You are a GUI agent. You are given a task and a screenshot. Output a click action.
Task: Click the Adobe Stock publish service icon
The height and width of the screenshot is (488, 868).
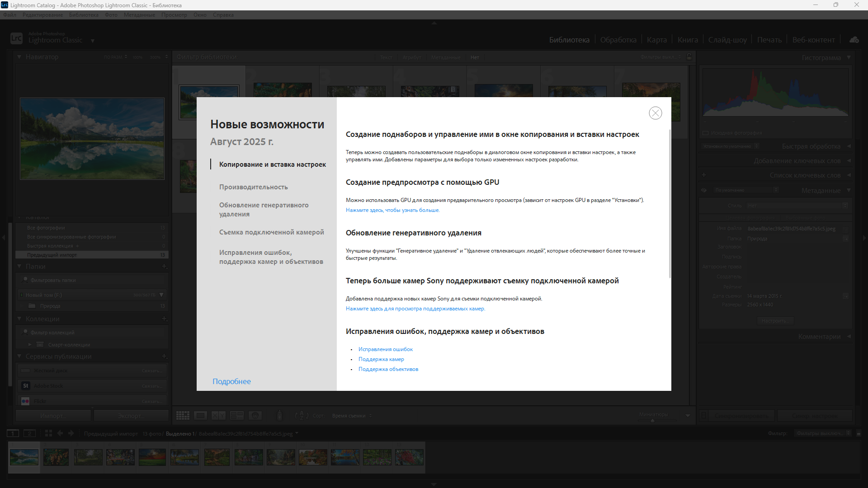[x=25, y=386]
